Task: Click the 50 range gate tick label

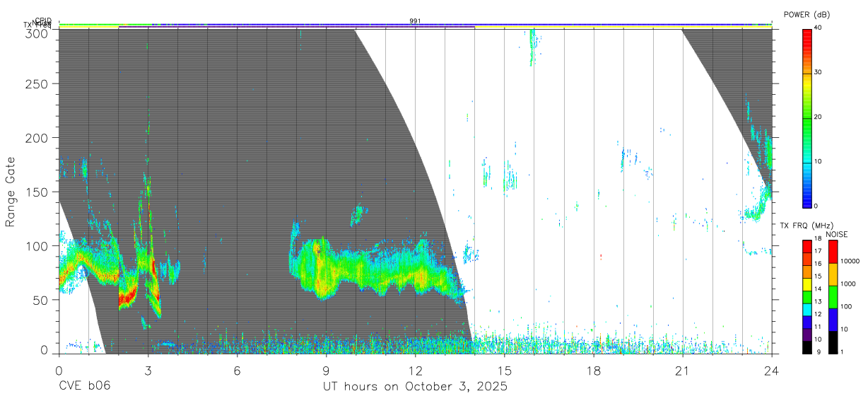Action: (x=42, y=299)
